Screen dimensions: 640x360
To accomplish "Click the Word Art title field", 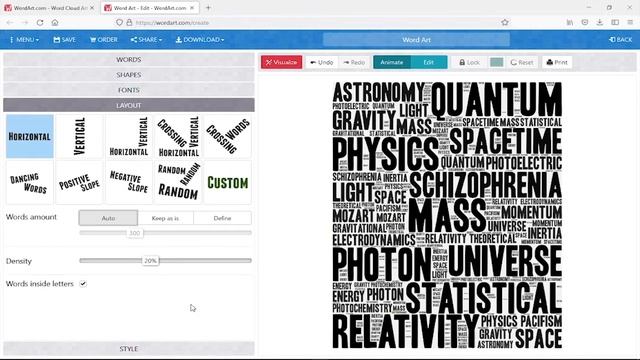I will click(416, 40).
